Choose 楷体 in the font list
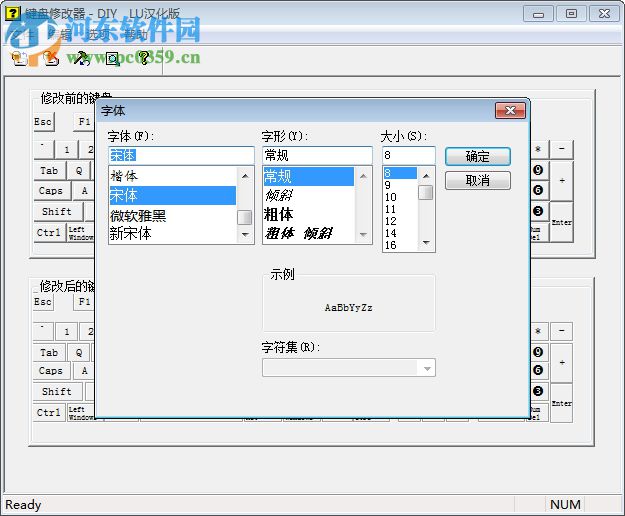This screenshot has width=625, height=516. [173, 176]
